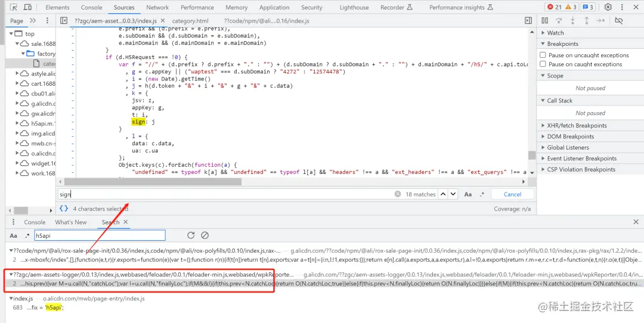This screenshot has width=644, height=323.
Task: Toggle regex in file search bar
Action: point(482,194)
